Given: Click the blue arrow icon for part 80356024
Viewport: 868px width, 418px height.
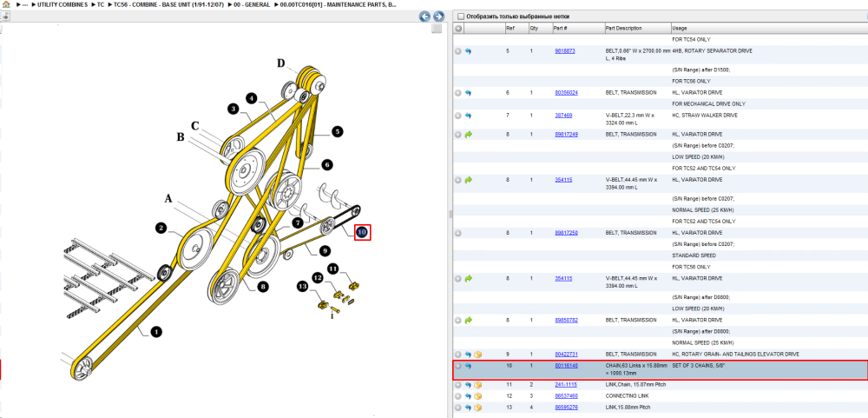Looking at the screenshot, I should tap(469, 93).
